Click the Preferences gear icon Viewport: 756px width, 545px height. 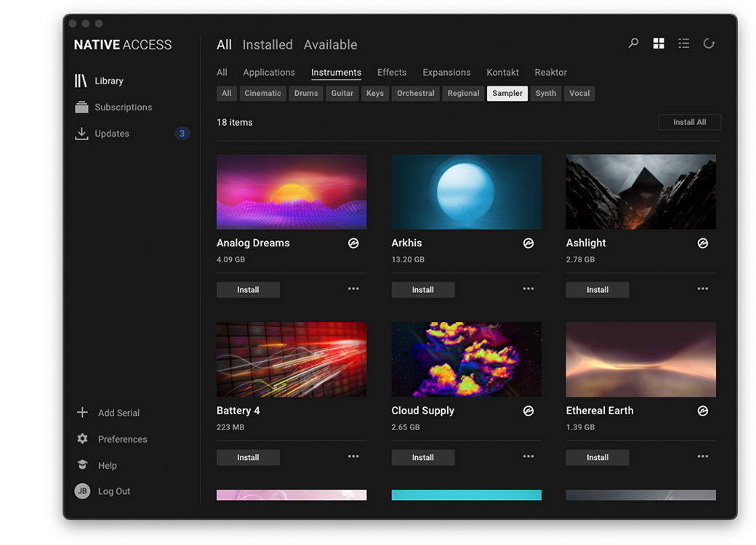[82, 438]
